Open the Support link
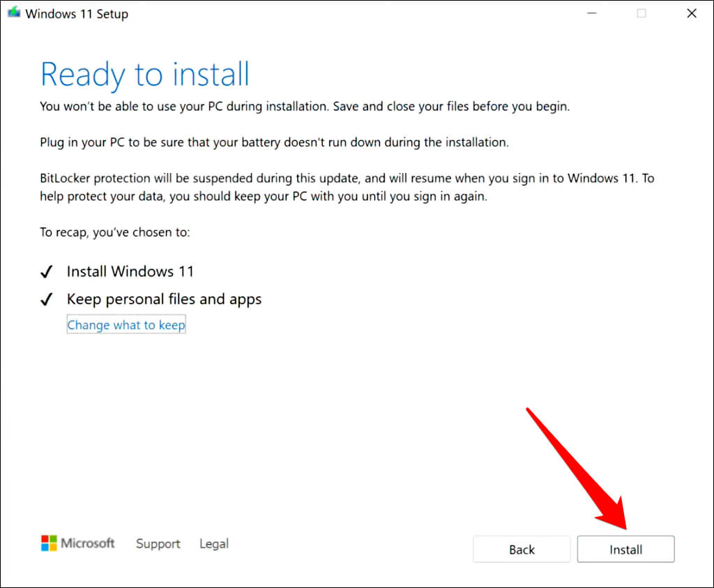Image resolution: width=714 pixels, height=588 pixels. [158, 543]
